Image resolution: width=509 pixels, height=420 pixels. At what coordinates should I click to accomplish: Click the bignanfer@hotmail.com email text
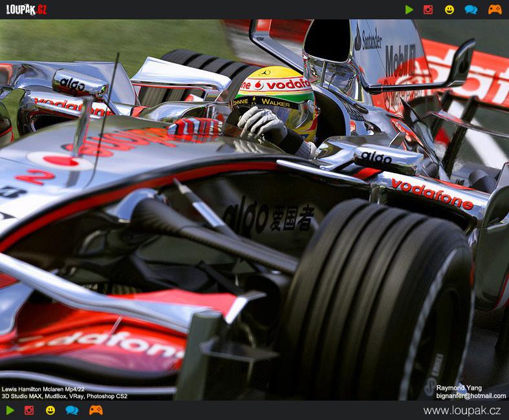pos(471,395)
